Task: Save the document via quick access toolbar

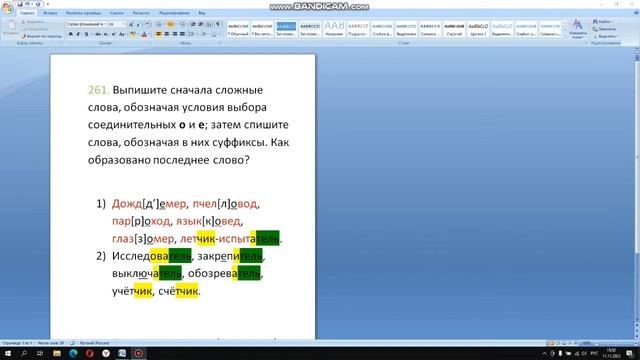Action: click(20, 4)
